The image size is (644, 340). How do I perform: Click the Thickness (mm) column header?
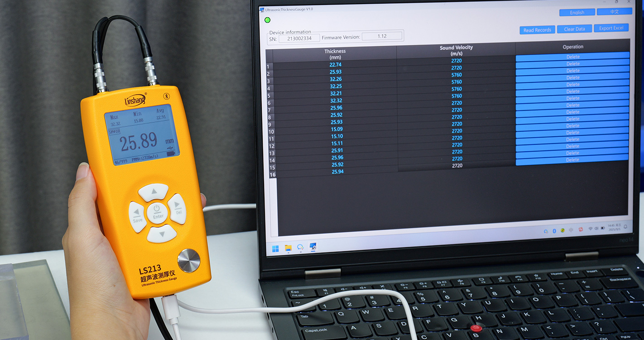click(x=335, y=54)
